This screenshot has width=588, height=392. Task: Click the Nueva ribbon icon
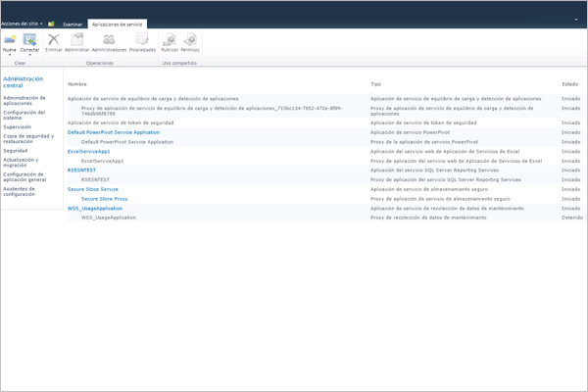point(10,39)
